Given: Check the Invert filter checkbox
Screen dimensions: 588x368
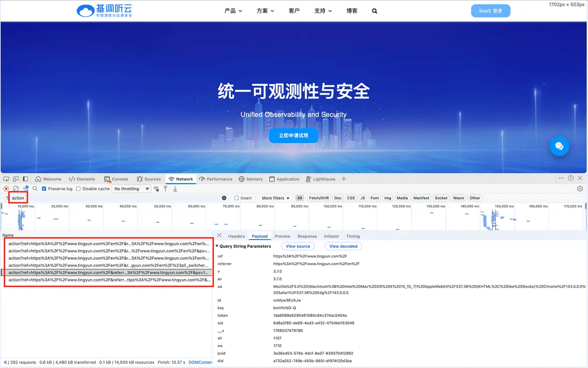Looking at the screenshot, I should click(x=236, y=198).
